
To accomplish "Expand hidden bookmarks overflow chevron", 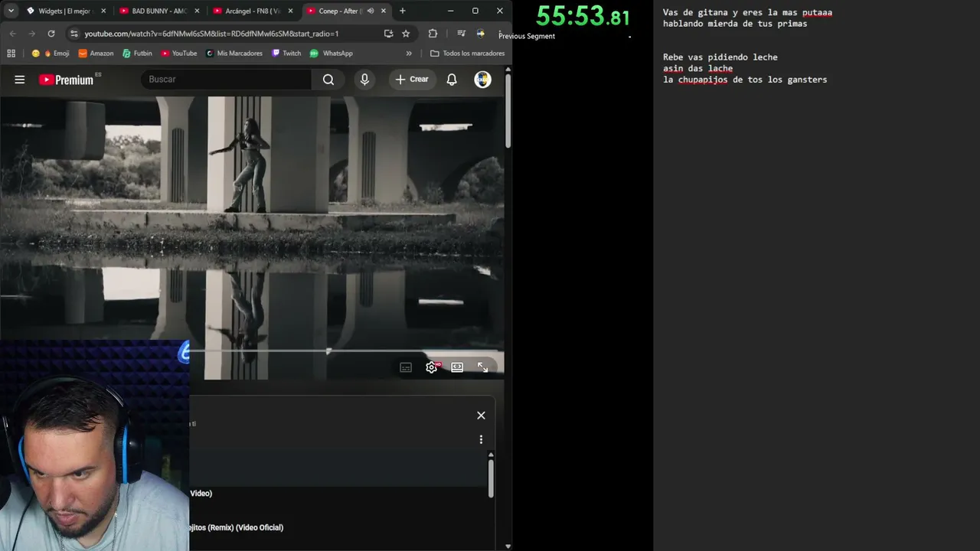I will pyautogui.click(x=409, y=54).
